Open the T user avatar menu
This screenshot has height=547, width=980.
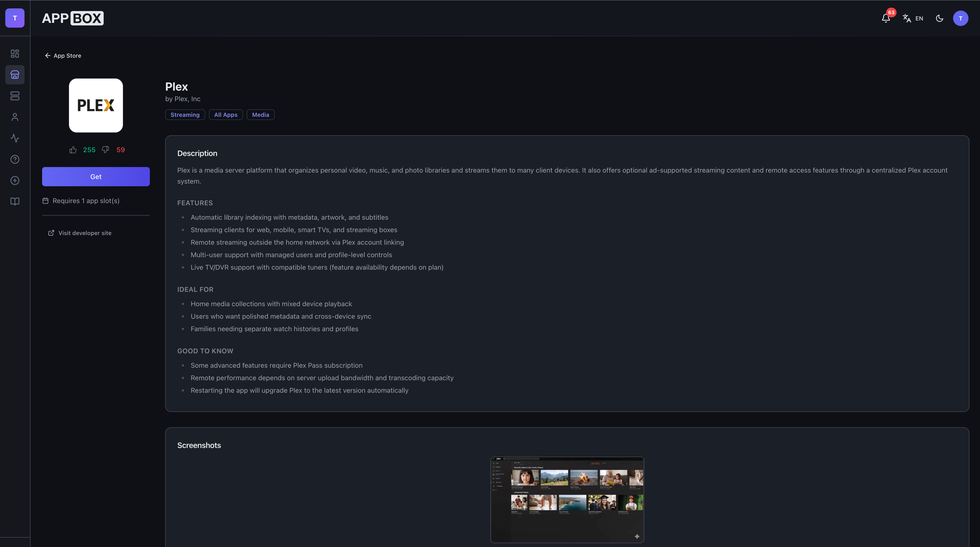coord(960,18)
